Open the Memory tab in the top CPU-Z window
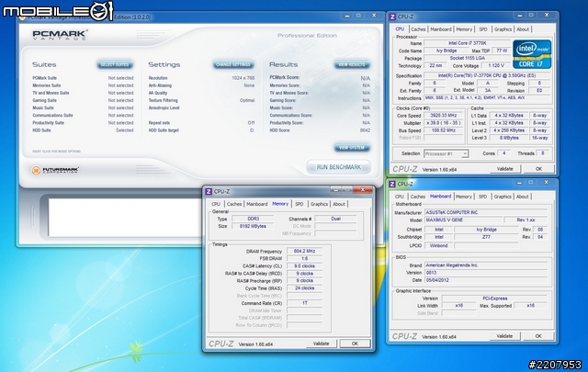The width and height of the screenshot is (588, 372). click(x=464, y=29)
